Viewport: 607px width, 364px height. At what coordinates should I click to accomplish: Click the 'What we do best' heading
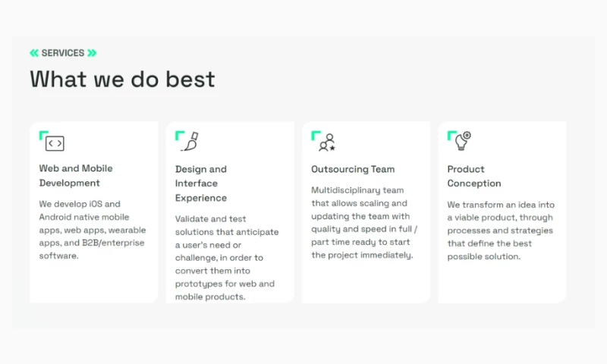click(x=122, y=80)
